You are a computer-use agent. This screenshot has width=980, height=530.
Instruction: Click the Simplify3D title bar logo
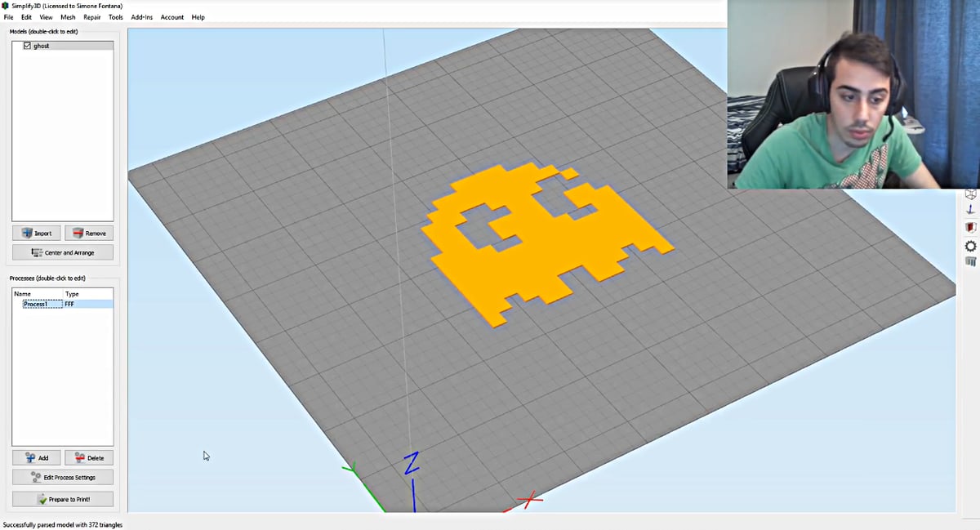coord(7,6)
